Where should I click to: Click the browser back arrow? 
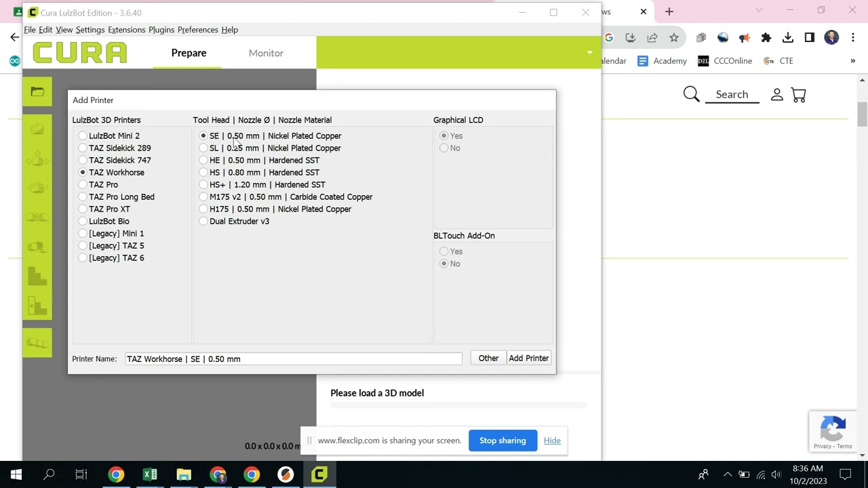click(15, 37)
